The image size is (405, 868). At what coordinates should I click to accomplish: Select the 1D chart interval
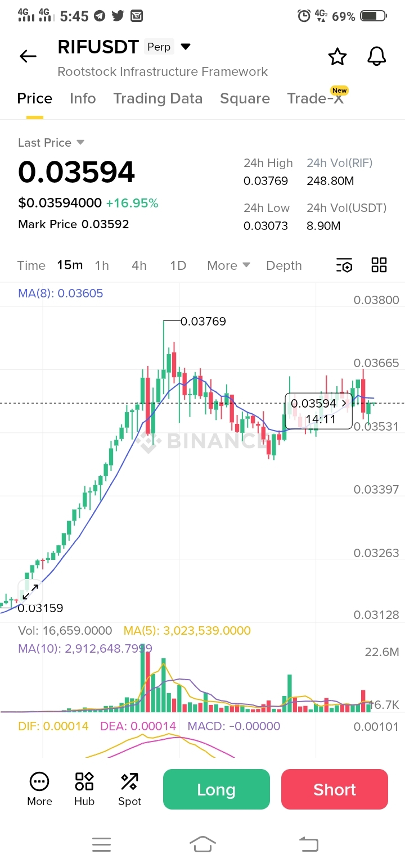click(178, 265)
